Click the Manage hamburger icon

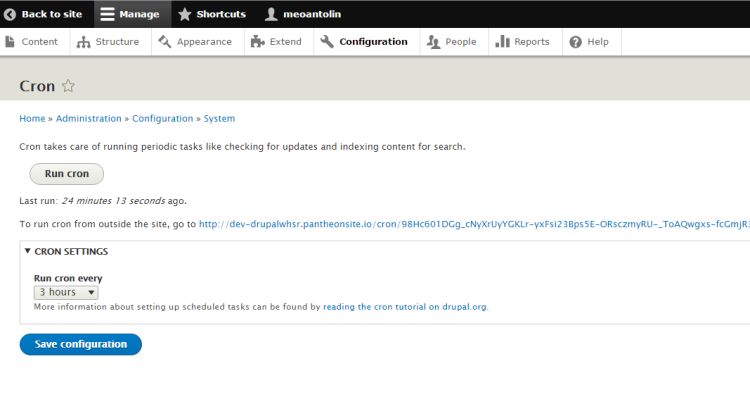pos(107,14)
